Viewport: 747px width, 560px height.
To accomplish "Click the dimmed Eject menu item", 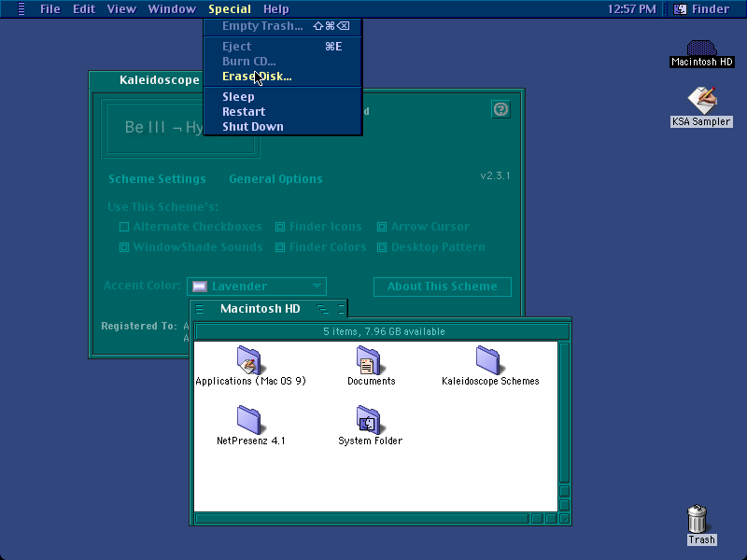I will coord(283,46).
